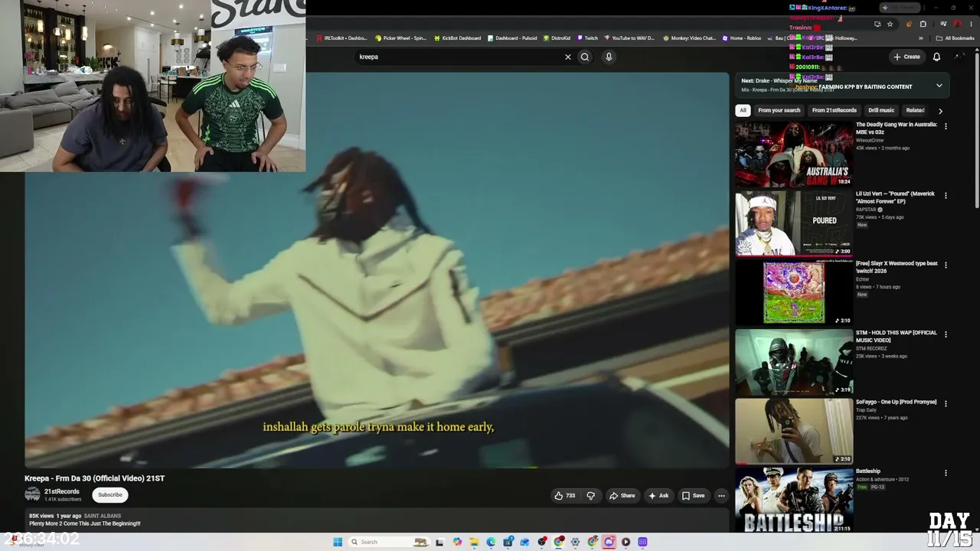
Task: Click the YouTube search field containing kreepa
Action: (x=459, y=57)
